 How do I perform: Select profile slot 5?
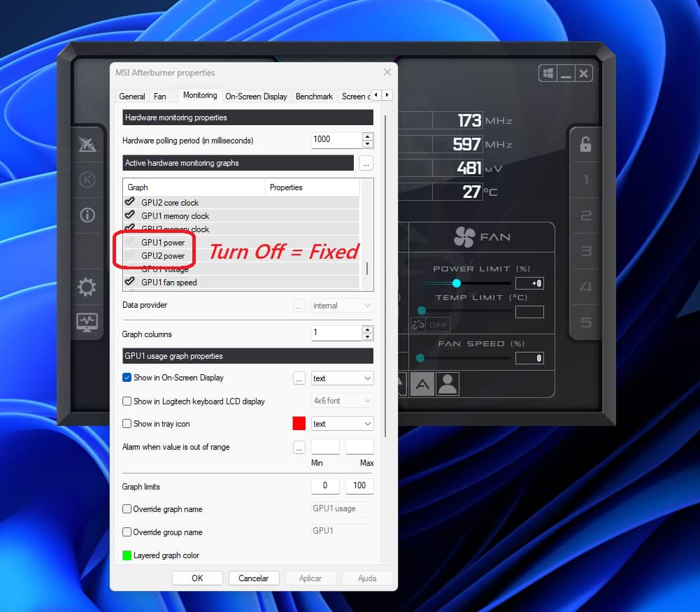tap(586, 322)
